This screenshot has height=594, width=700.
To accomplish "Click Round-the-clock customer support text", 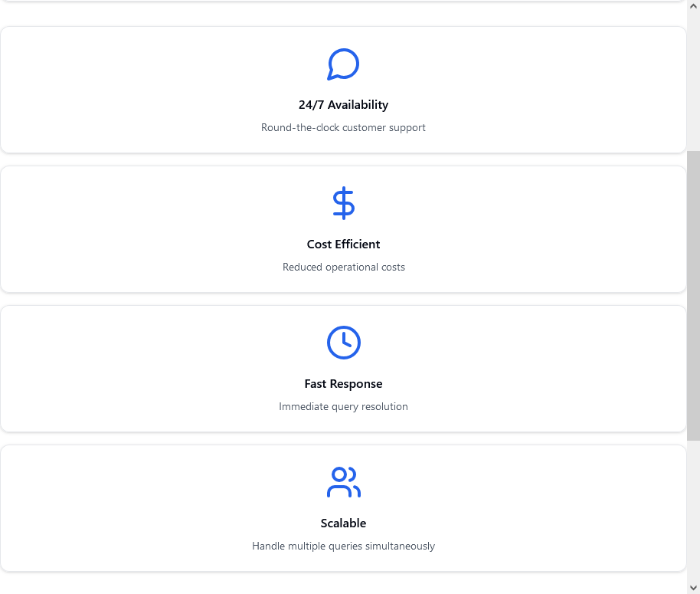I will pos(343,128).
